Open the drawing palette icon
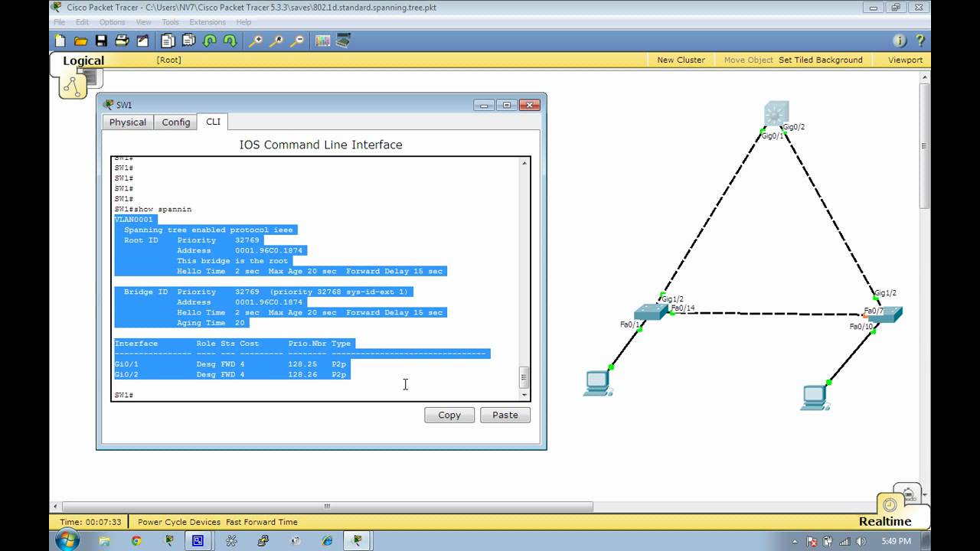Screen dimensions: 980x551 323,41
